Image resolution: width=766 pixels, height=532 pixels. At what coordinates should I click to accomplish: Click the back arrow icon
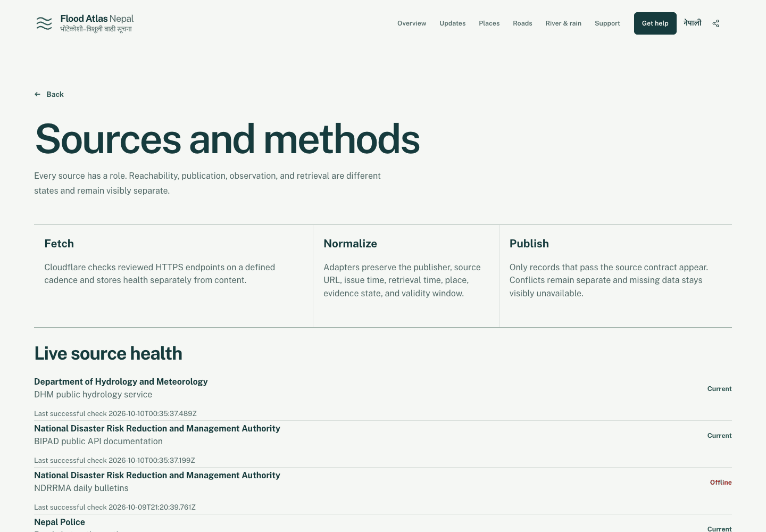tap(37, 94)
